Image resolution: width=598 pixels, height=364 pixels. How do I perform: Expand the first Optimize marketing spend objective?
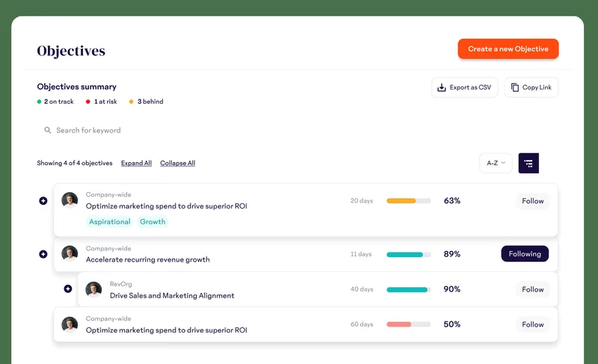[43, 201]
